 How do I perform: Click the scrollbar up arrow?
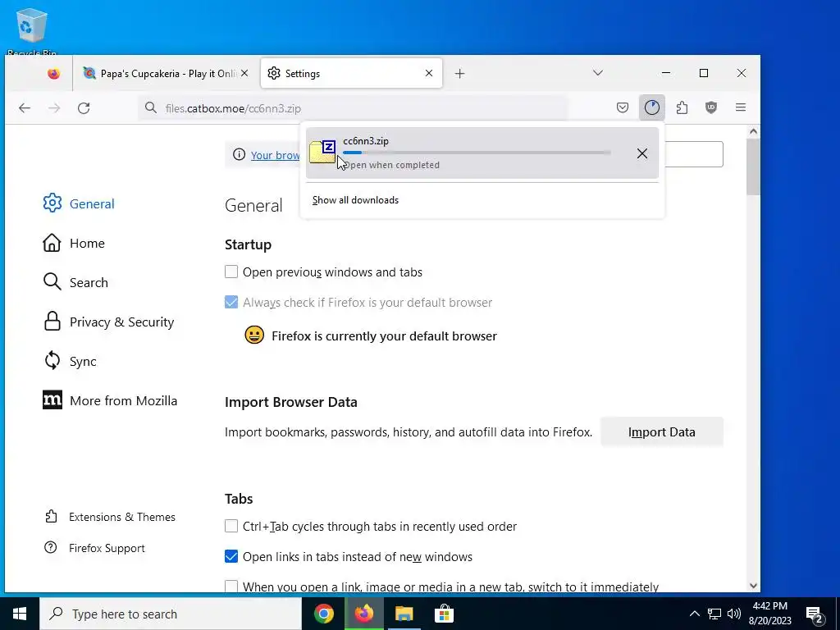[753, 131]
